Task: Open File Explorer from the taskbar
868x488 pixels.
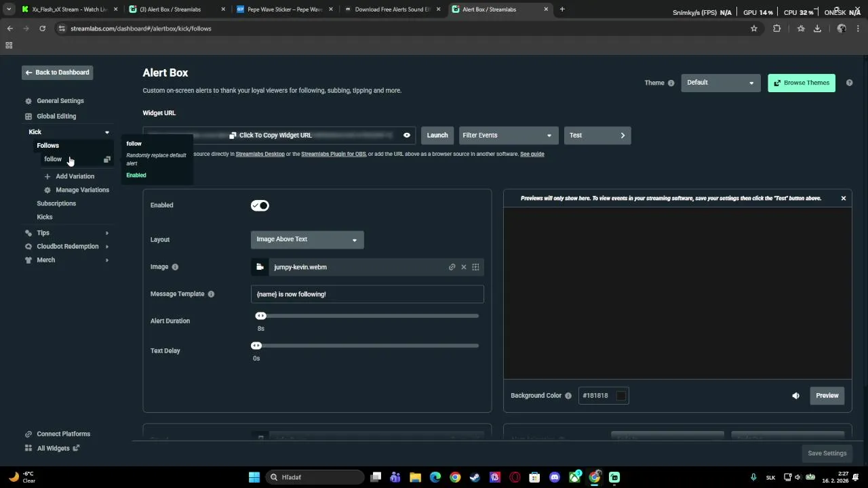Action: [415, 477]
